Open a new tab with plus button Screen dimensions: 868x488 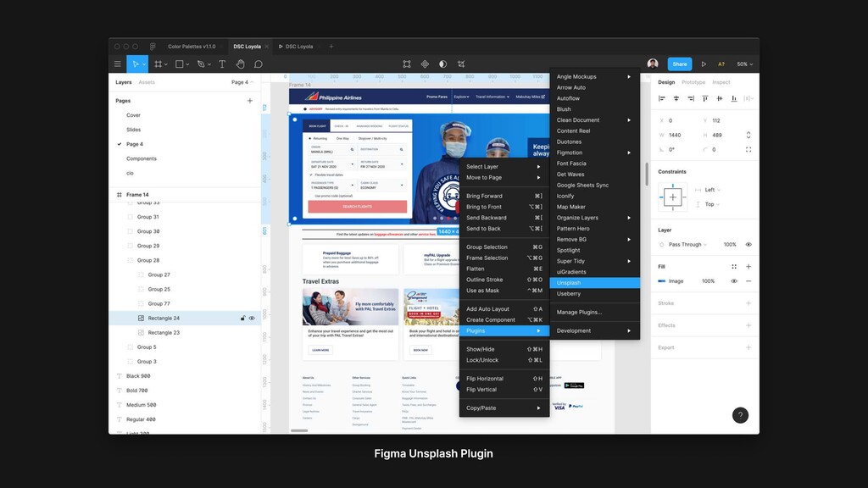point(331,47)
